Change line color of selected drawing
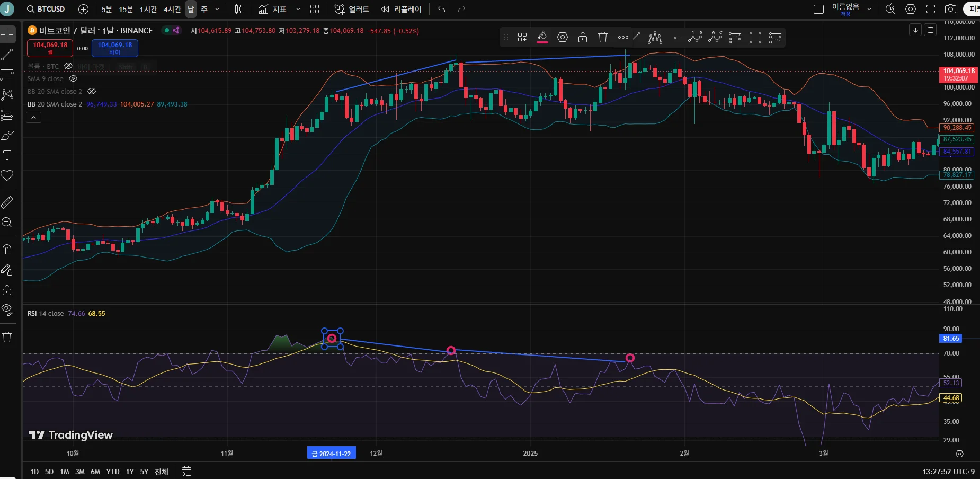The width and height of the screenshot is (980, 479). pos(542,37)
